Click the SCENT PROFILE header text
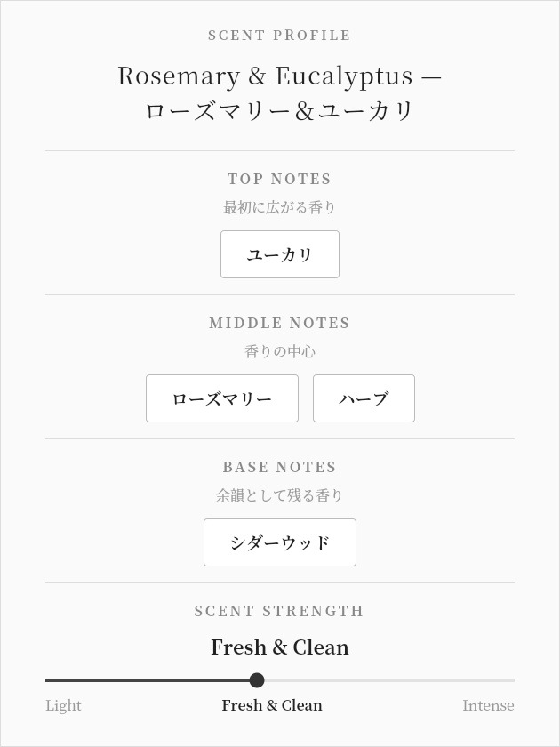 click(x=279, y=36)
